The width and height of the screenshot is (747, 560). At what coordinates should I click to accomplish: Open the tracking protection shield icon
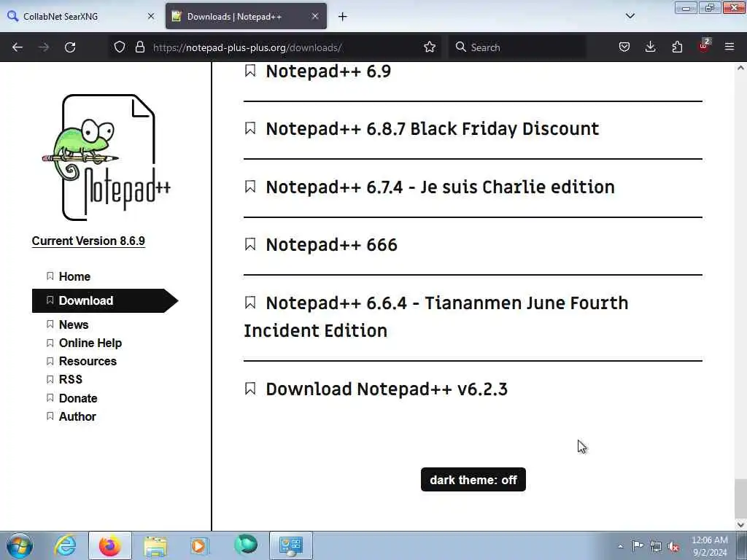click(120, 47)
